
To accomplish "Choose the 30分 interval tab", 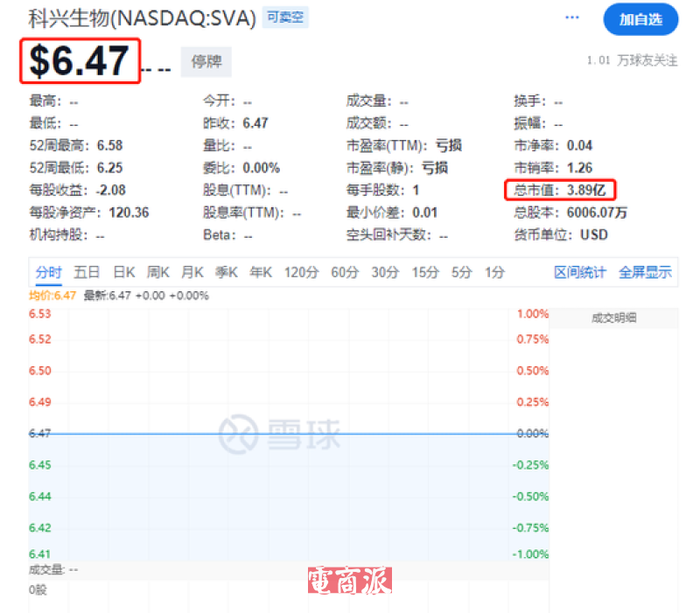I will [x=385, y=272].
